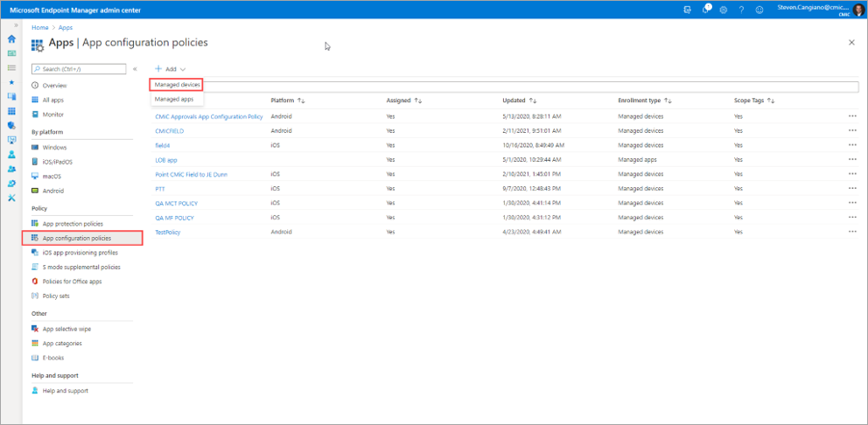Open the more options ellipsis for TestPolicy

852,232
